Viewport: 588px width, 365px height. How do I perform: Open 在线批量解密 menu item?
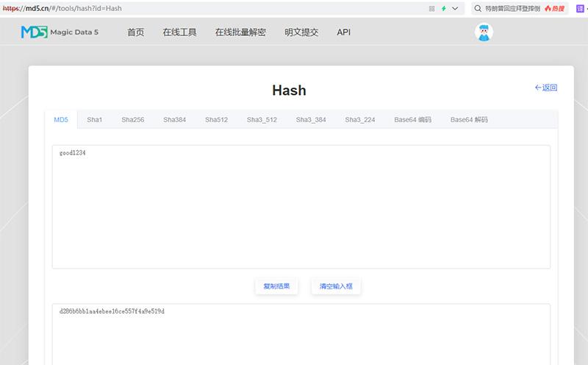240,32
